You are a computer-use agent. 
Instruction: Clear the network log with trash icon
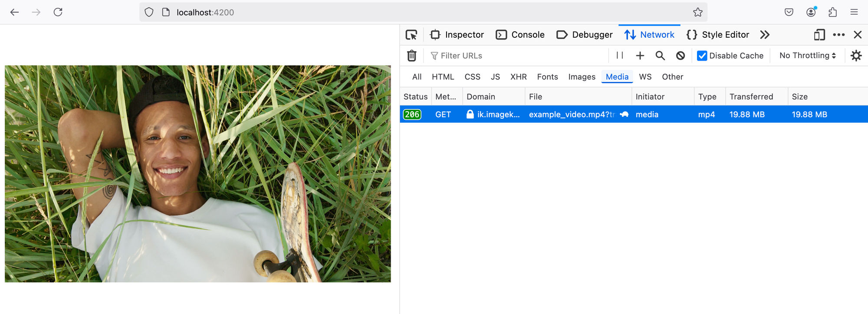pyautogui.click(x=412, y=56)
